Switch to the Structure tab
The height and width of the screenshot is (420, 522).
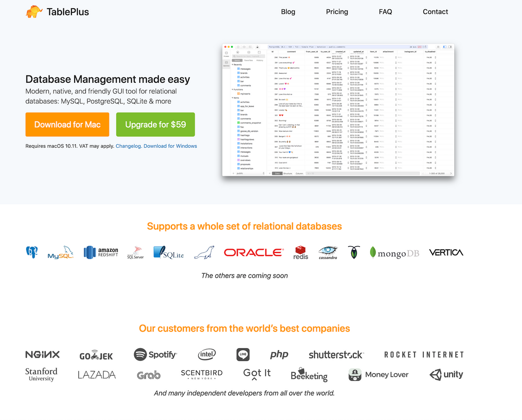287,174
